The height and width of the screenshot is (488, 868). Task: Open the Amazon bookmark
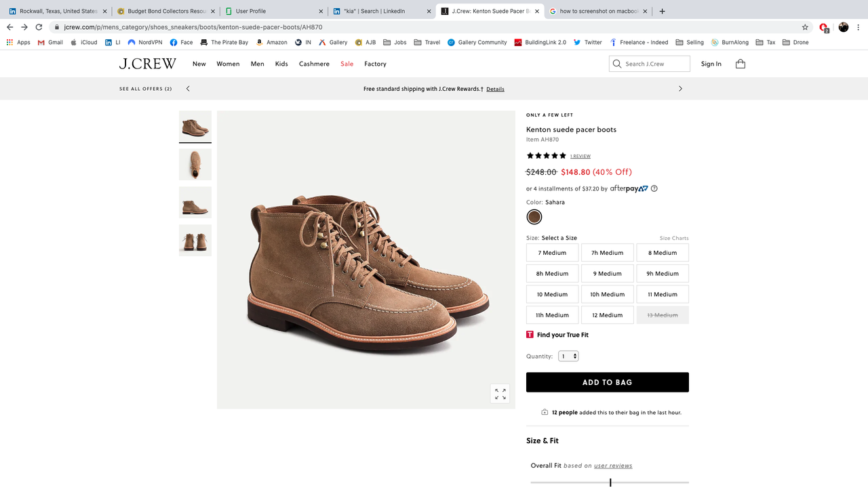point(271,42)
